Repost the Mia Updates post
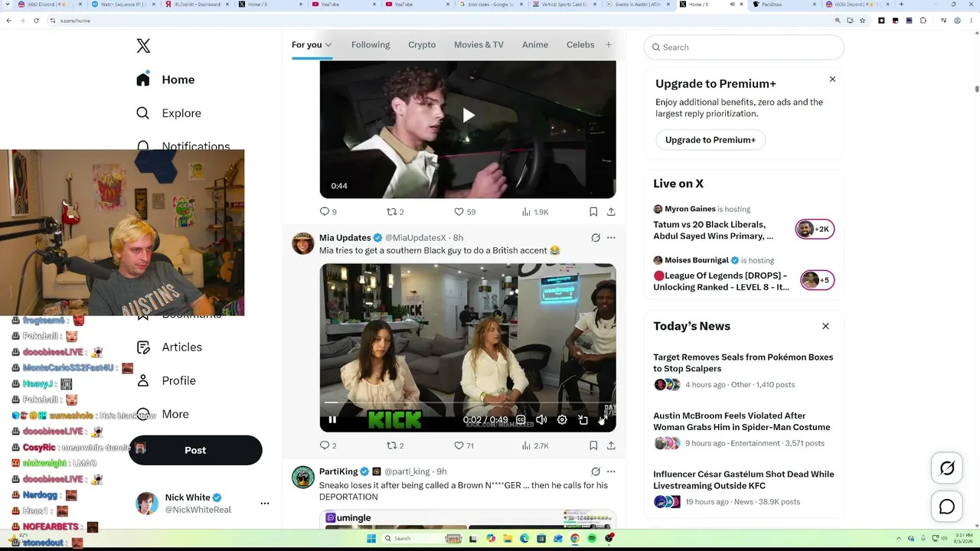Viewport: 980px width, 551px height. (395, 445)
